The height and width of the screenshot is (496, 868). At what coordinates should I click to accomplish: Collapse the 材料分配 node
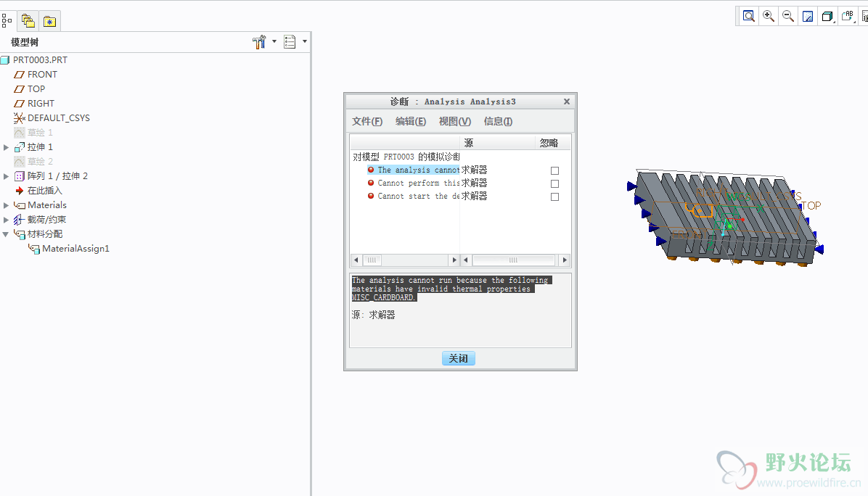click(x=6, y=234)
